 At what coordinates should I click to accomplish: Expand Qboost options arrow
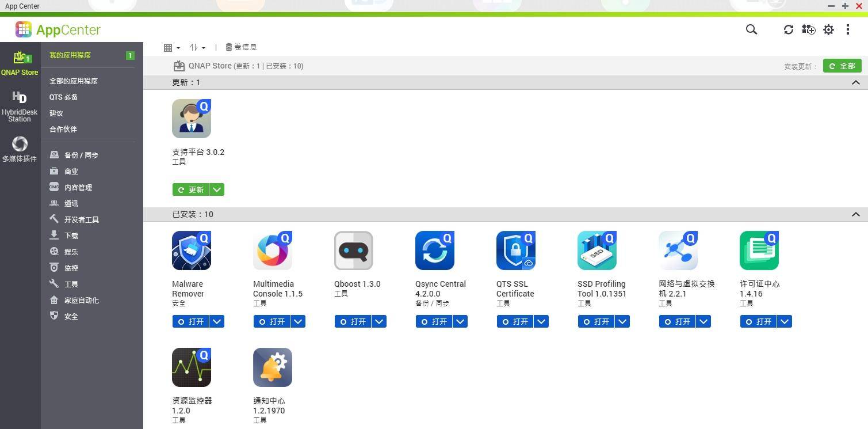tap(379, 321)
